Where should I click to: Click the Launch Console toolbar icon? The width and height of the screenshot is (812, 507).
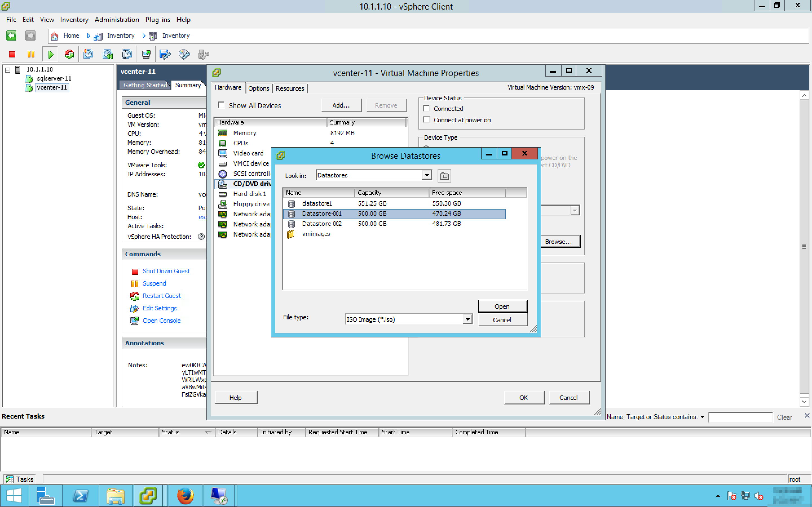tap(146, 54)
